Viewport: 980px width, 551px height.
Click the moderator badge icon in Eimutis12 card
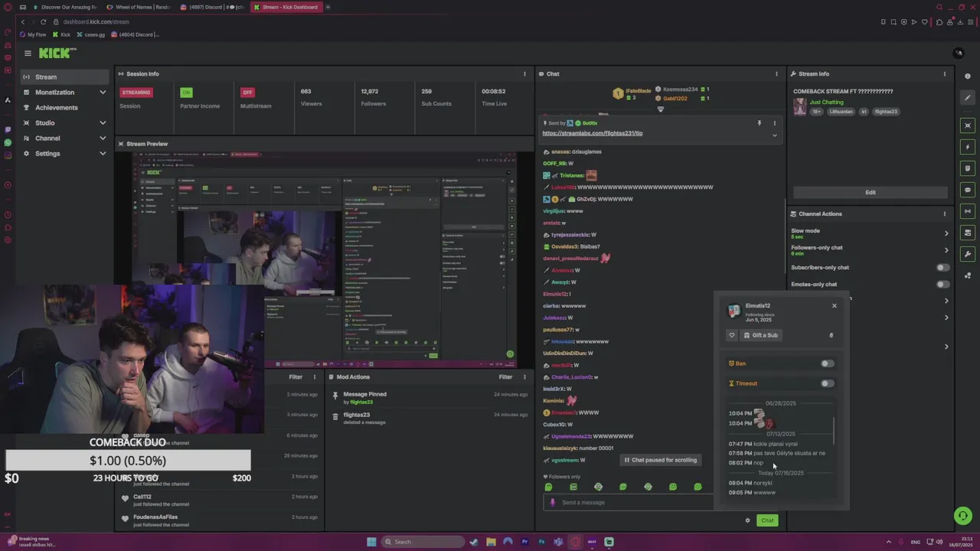(831, 335)
